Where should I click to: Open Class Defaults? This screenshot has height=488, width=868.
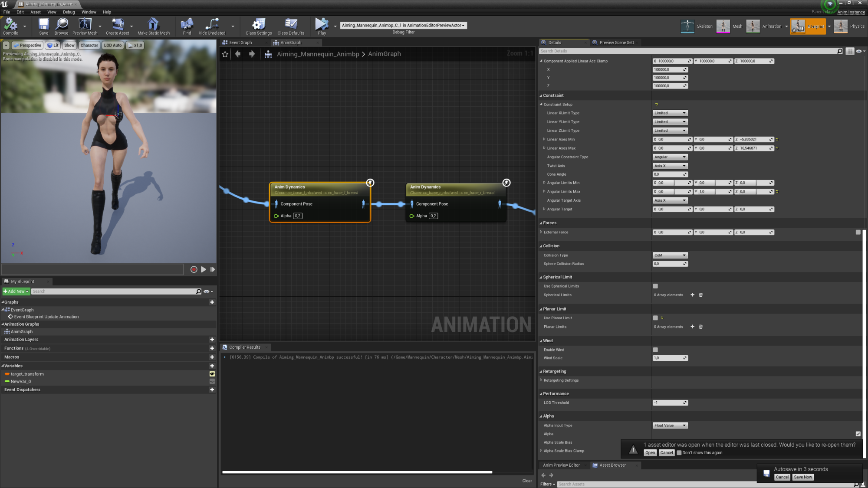(291, 26)
